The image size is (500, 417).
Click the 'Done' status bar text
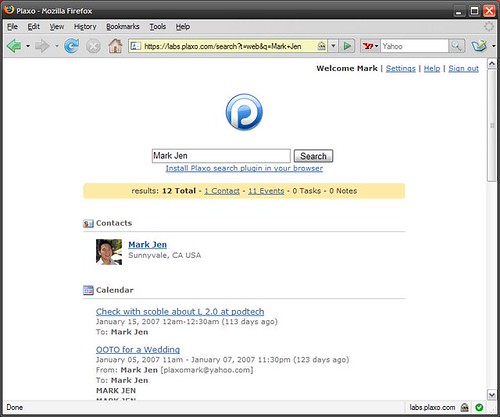[15, 407]
